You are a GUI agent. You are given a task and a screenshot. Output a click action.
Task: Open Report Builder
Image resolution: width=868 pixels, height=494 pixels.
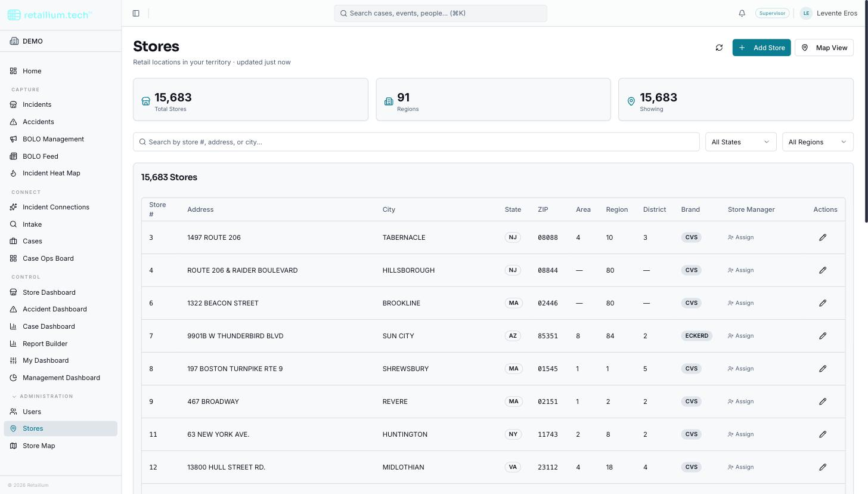(x=60, y=344)
